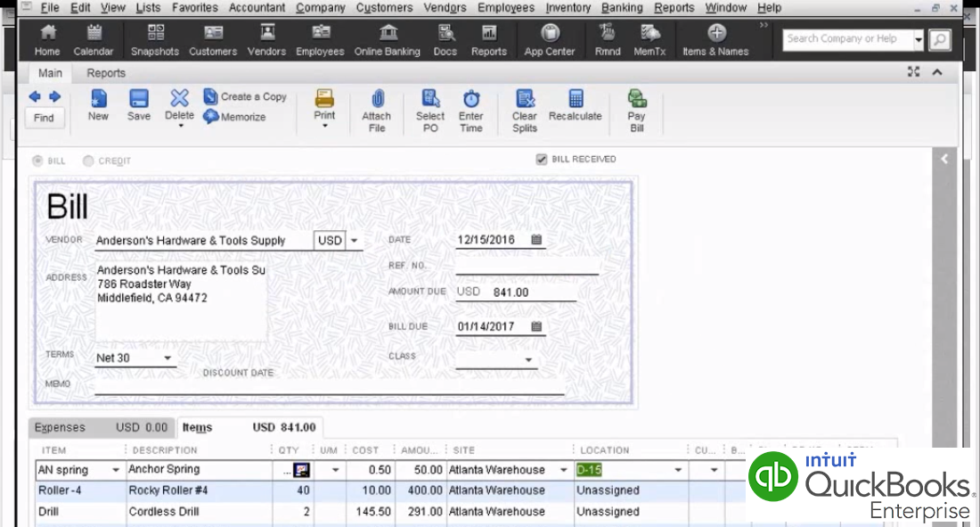Open the Banking menu
The height and width of the screenshot is (527, 980).
tap(622, 8)
